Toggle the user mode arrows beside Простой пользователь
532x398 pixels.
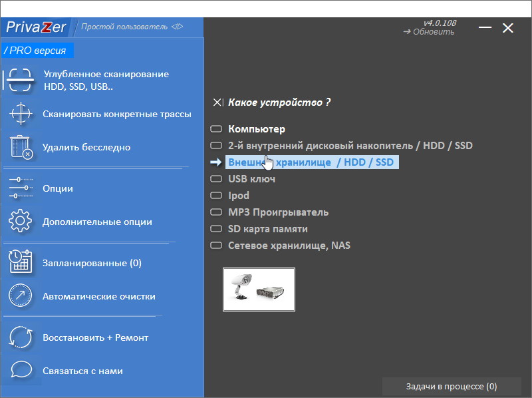177,27
